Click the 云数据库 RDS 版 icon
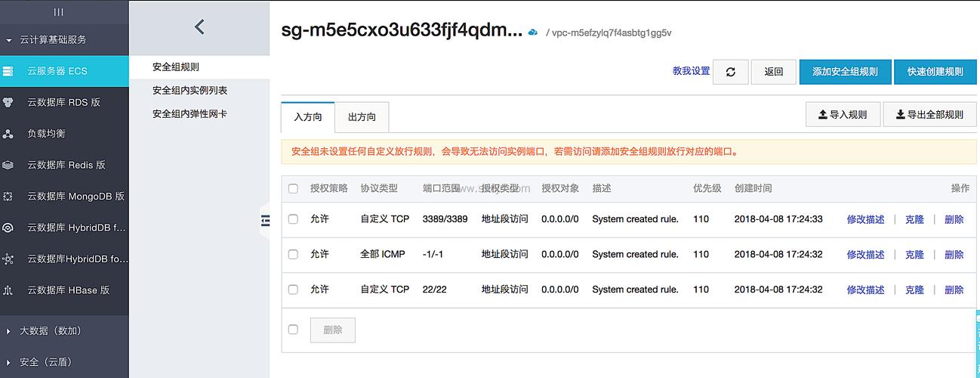 point(8,102)
